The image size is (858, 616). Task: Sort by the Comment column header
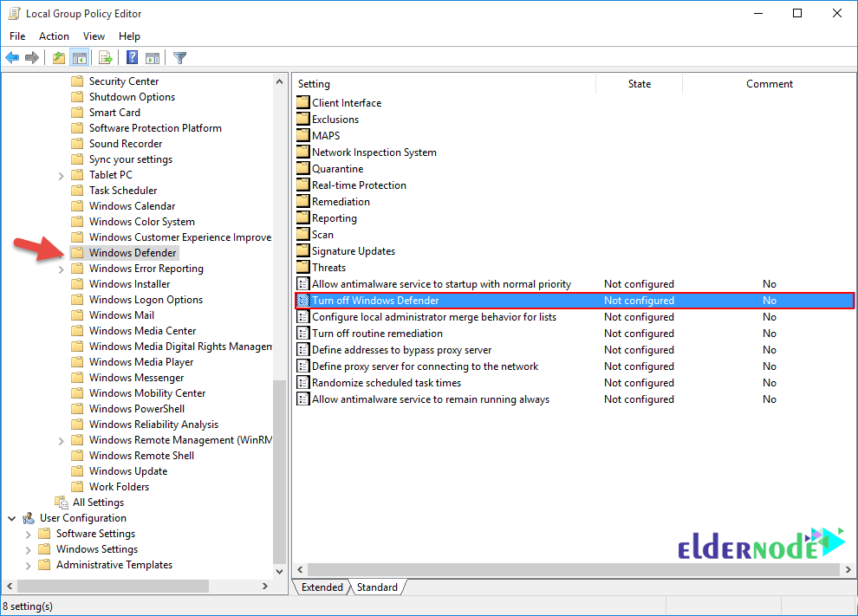click(x=770, y=84)
